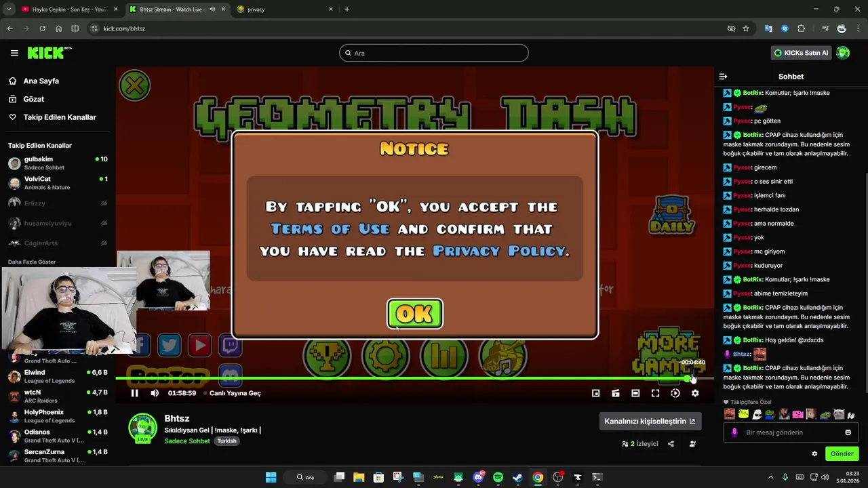Share the Bhtsz stream
Viewport: 868px width, 488px height.
671,444
